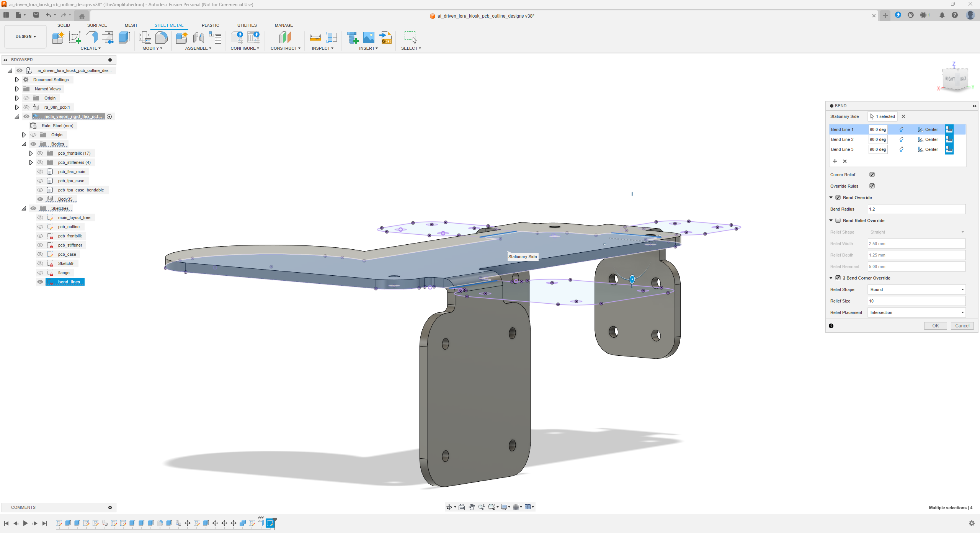Screen dimensions: 980x533
Task: Click OK in the Bend dialog
Action: click(935, 326)
